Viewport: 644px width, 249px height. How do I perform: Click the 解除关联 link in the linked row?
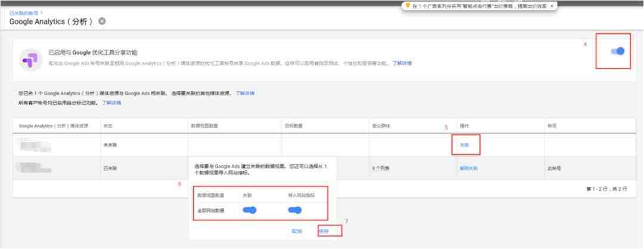coord(469,169)
